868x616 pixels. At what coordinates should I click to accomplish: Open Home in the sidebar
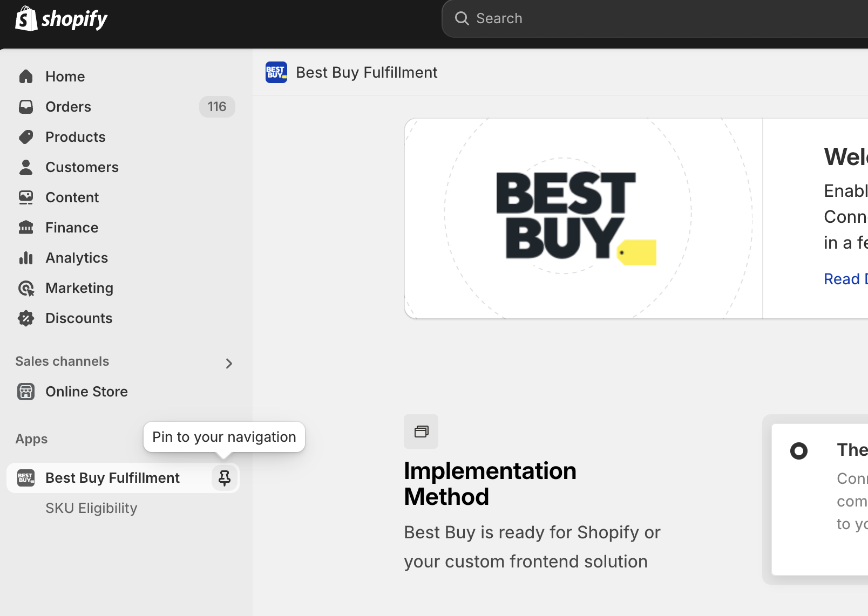tap(65, 77)
